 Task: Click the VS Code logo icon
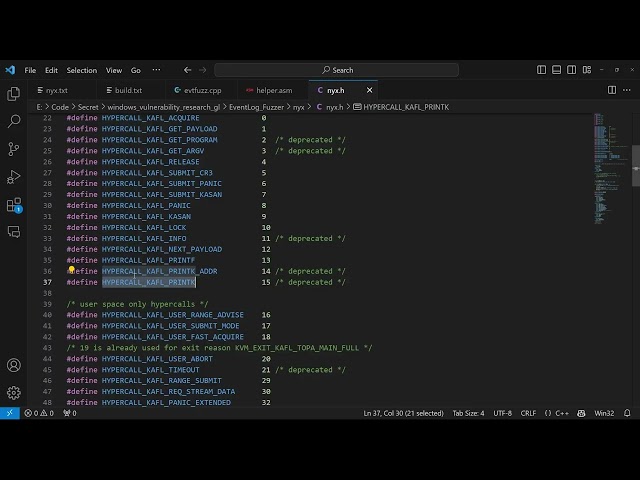pyautogui.click(x=10, y=70)
